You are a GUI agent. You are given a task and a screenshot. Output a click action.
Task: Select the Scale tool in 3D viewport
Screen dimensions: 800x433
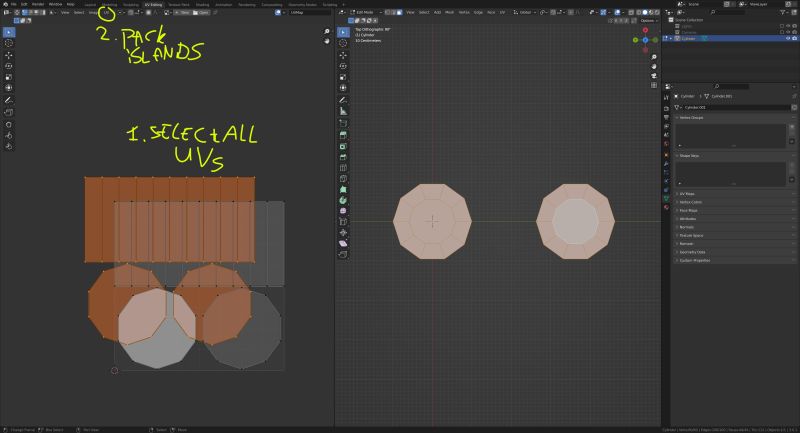(343, 77)
